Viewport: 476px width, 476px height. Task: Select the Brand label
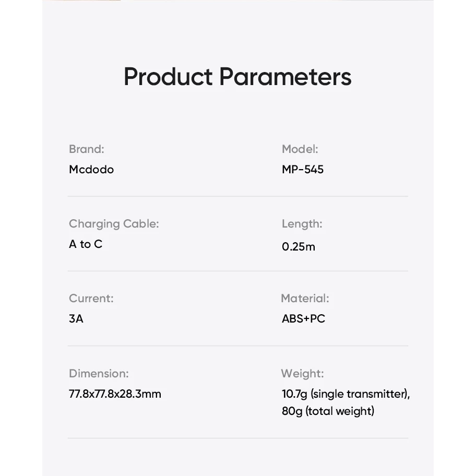87,149
